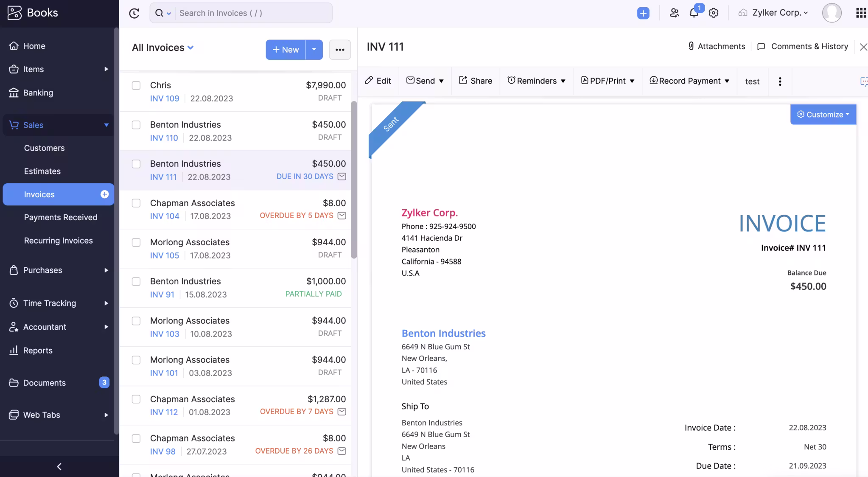The height and width of the screenshot is (477, 868).
Task: Open the settings gear icon
Action: [714, 13]
